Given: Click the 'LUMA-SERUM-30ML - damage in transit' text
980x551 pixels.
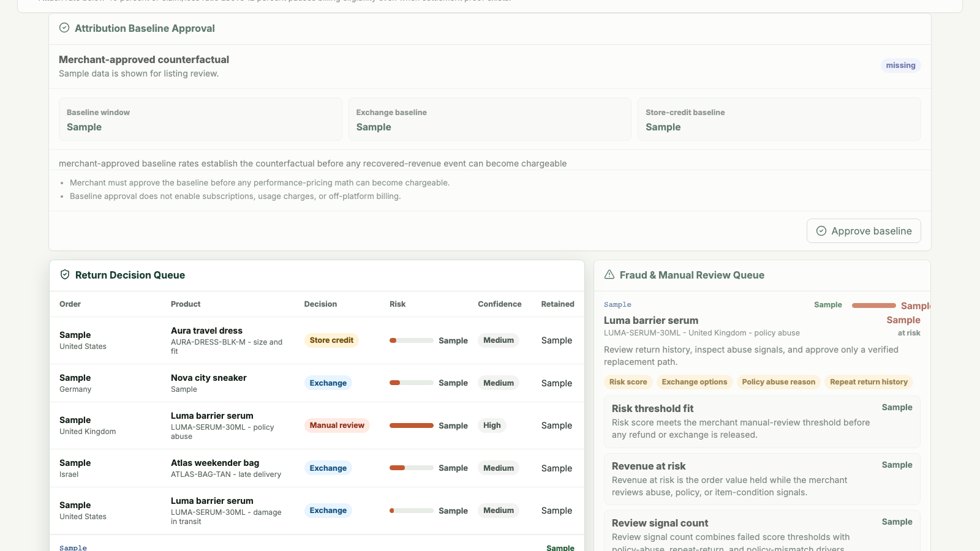Looking at the screenshot, I should pyautogui.click(x=226, y=517).
